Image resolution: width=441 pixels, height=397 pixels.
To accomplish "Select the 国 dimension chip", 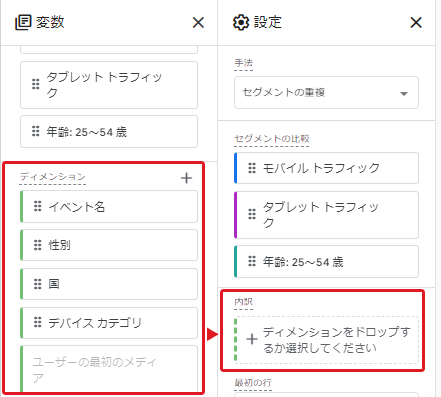I will (x=109, y=284).
